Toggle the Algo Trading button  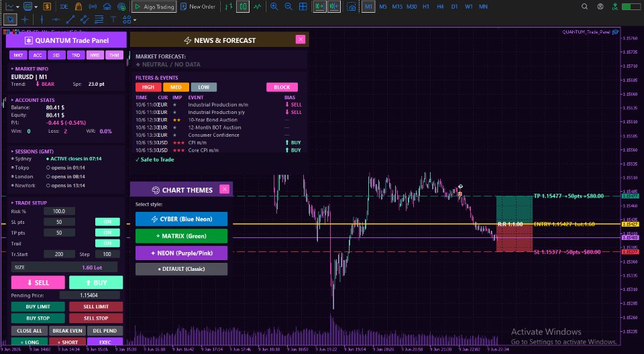[154, 7]
